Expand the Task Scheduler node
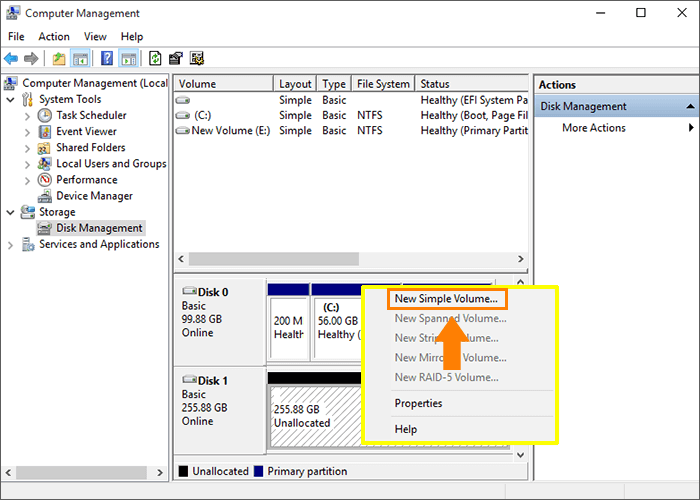Screen dimensions: 700x500 27,117
